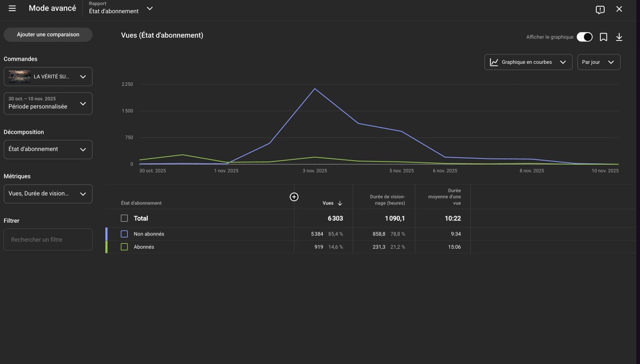The image size is (640, 364).
Task: Click Abonnés average duration 15:06
Action: pos(454,247)
